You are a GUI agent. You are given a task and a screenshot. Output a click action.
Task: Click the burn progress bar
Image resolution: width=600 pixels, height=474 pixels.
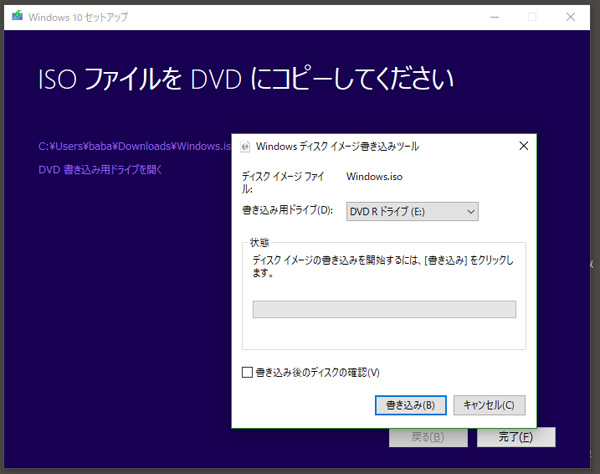pyautogui.click(x=384, y=309)
